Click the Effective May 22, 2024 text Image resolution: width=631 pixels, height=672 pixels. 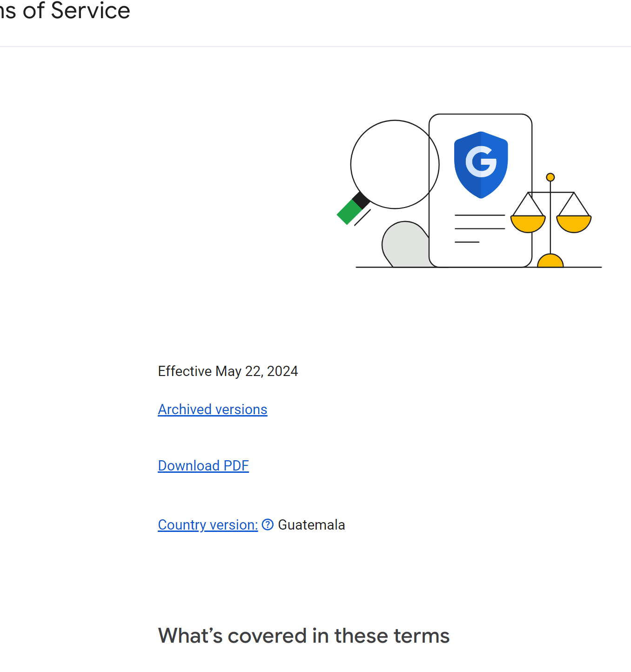[228, 371]
